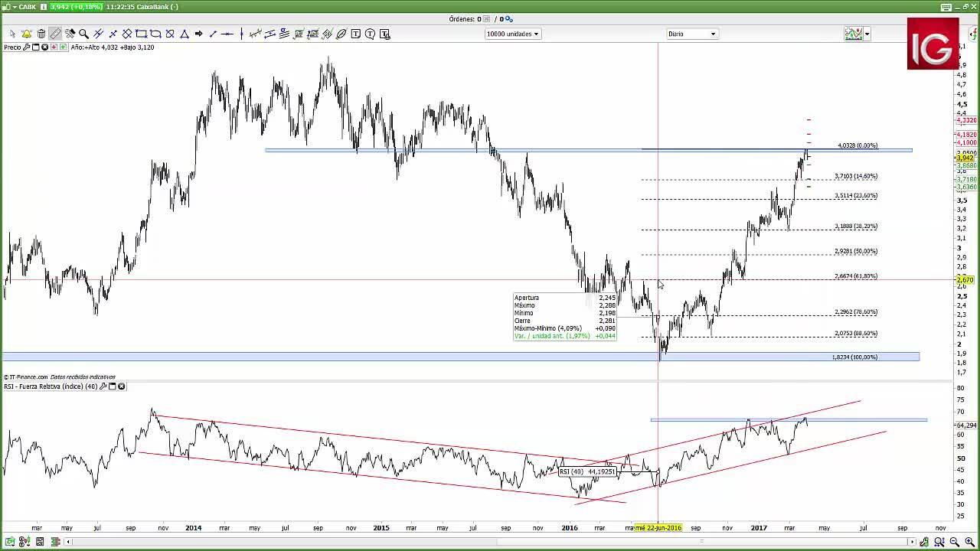Select the magnifier zoom tool in toolbar
980x551 pixels.
tap(83, 34)
